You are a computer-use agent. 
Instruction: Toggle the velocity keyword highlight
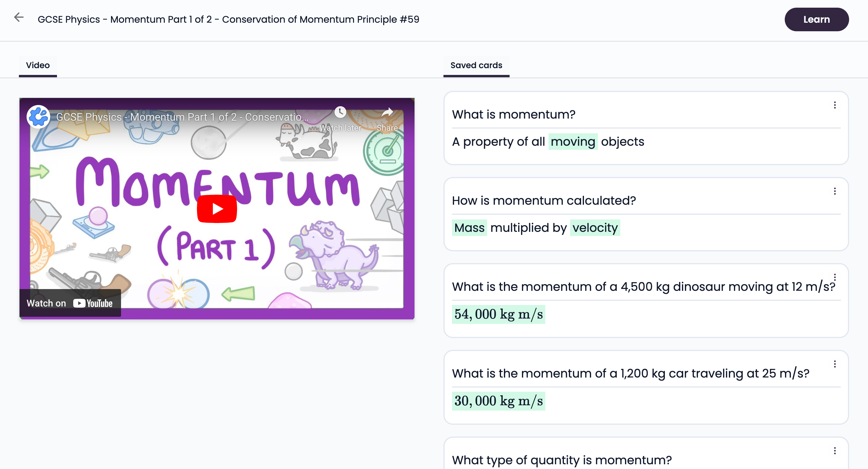pos(593,228)
